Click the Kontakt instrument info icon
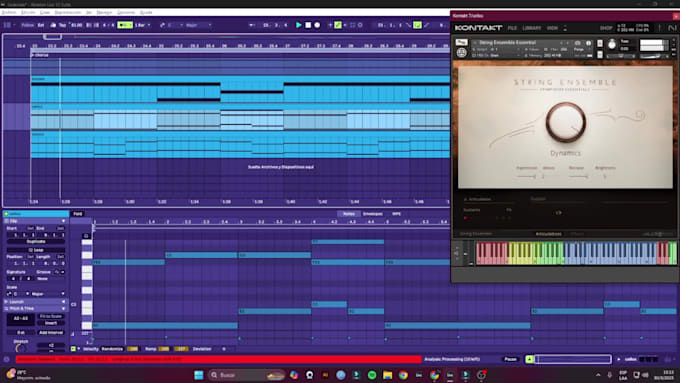 pos(588,43)
